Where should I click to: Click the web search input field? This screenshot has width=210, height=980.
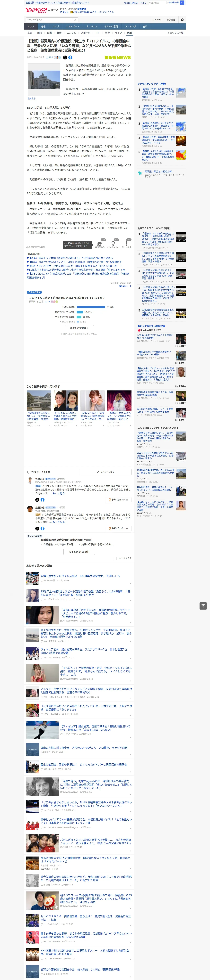[157, 3]
